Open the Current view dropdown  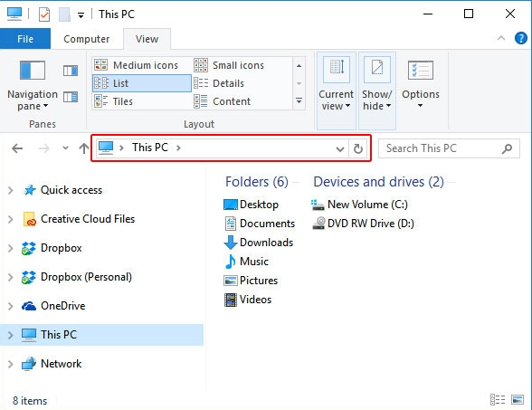coord(336,91)
